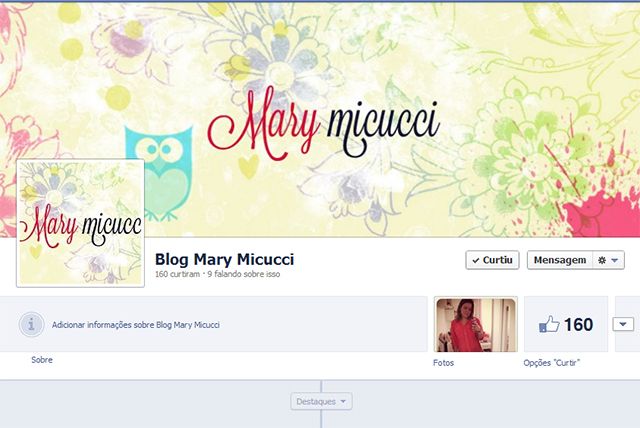Expand more page tabs with the down arrow button
Viewport: 640px width, 428px height.
pos(623,324)
